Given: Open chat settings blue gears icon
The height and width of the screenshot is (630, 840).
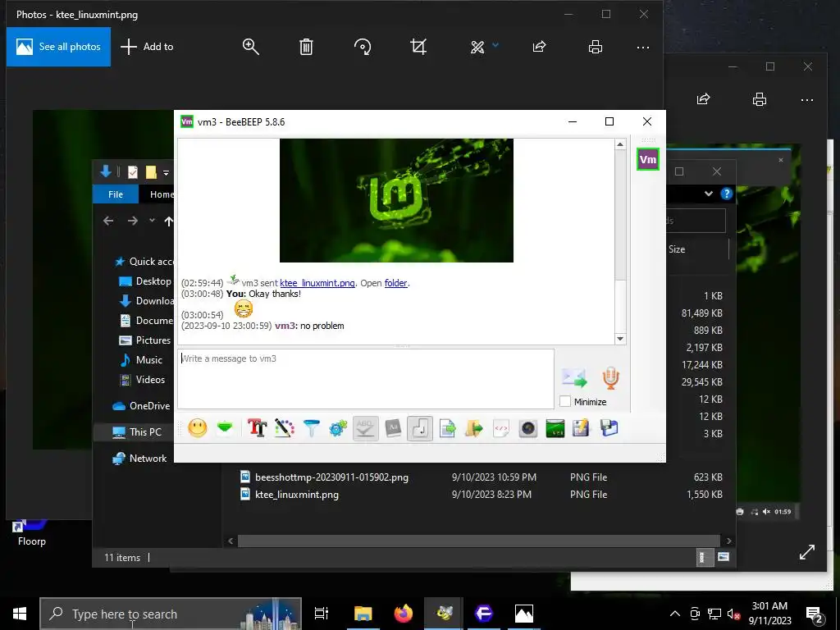Looking at the screenshot, I should coord(338,428).
